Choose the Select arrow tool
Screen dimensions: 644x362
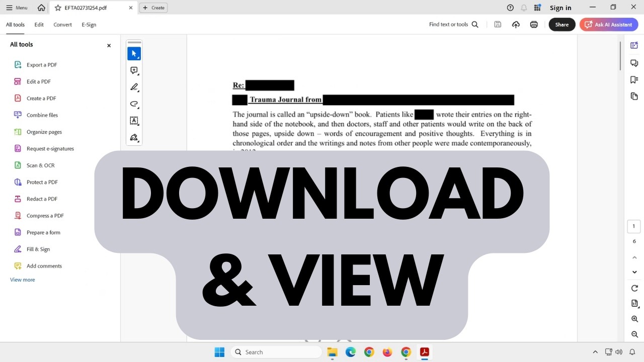134,54
